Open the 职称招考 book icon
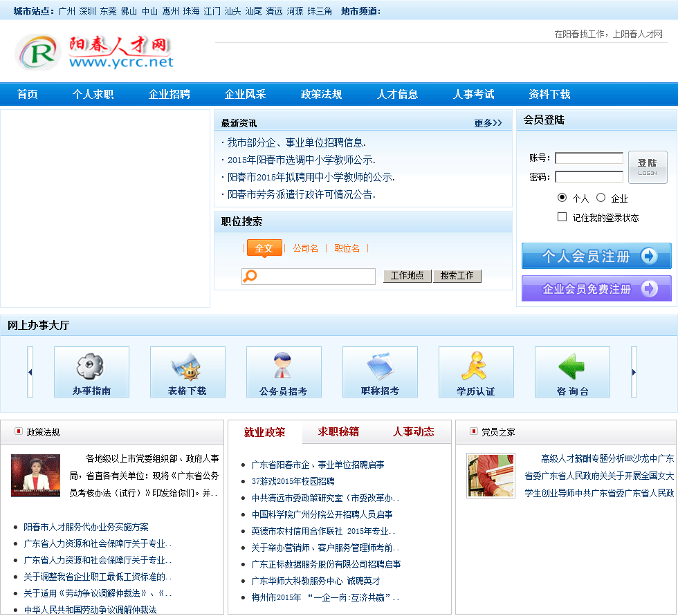Viewport: 678px width, 616px height. coord(380,371)
